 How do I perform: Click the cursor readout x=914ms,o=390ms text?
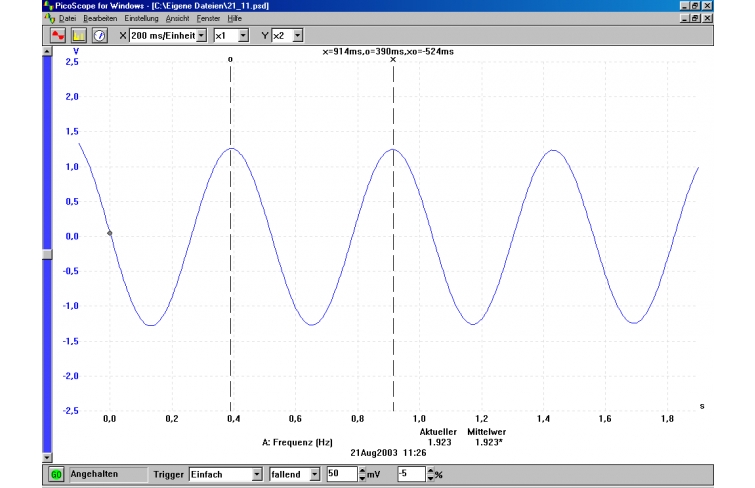click(x=388, y=52)
